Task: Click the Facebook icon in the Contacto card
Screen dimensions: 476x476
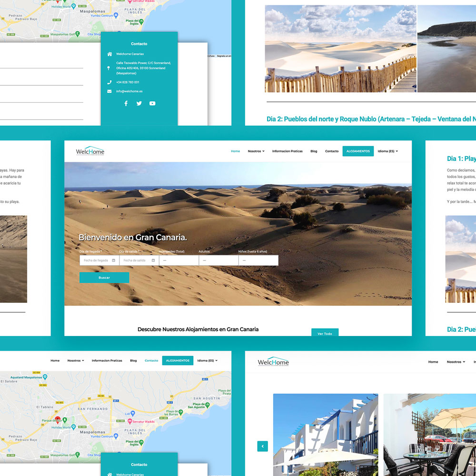Action: 126,103
